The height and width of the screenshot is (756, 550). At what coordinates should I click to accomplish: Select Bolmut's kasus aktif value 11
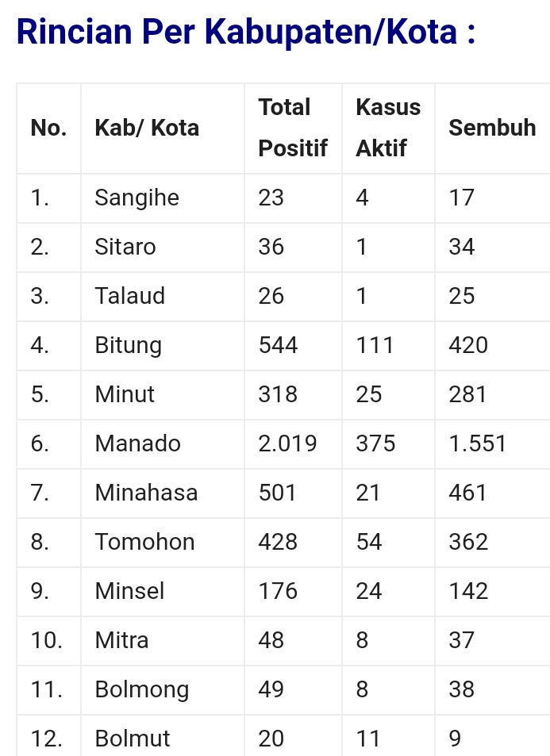pos(368,739)
